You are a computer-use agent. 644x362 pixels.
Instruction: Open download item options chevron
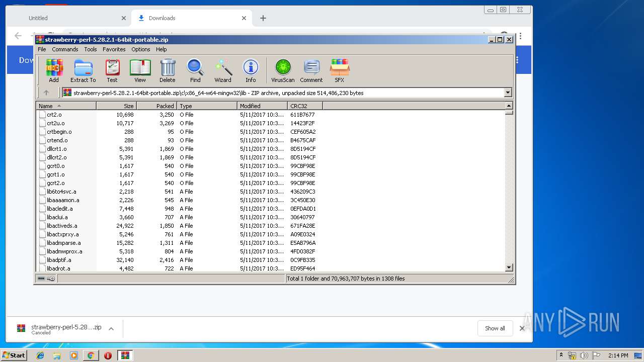point(111,328)
